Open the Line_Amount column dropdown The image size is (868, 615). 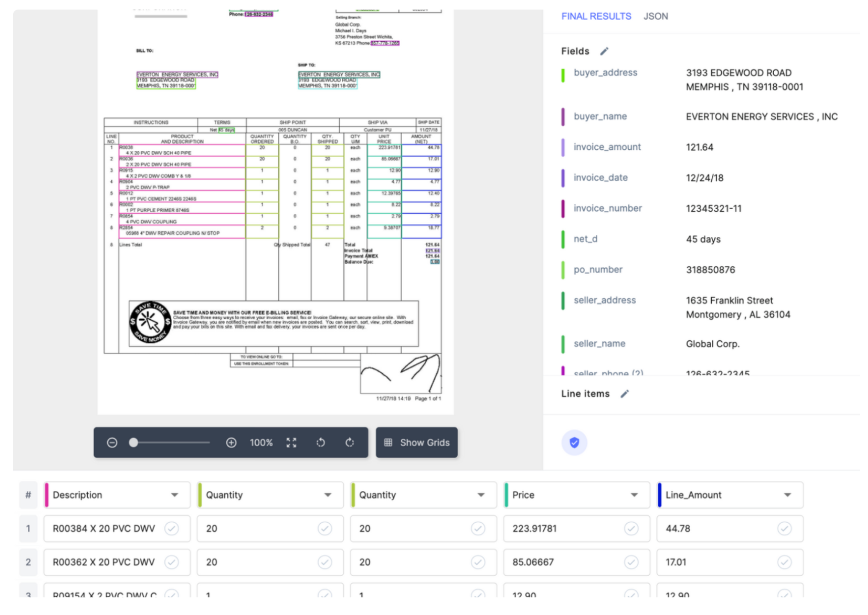[x=788, y=495]
